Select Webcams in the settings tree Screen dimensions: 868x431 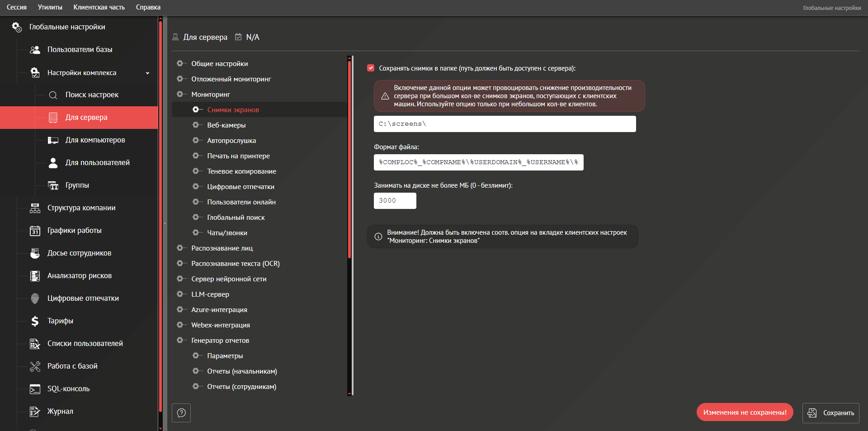tap(226, 125)
